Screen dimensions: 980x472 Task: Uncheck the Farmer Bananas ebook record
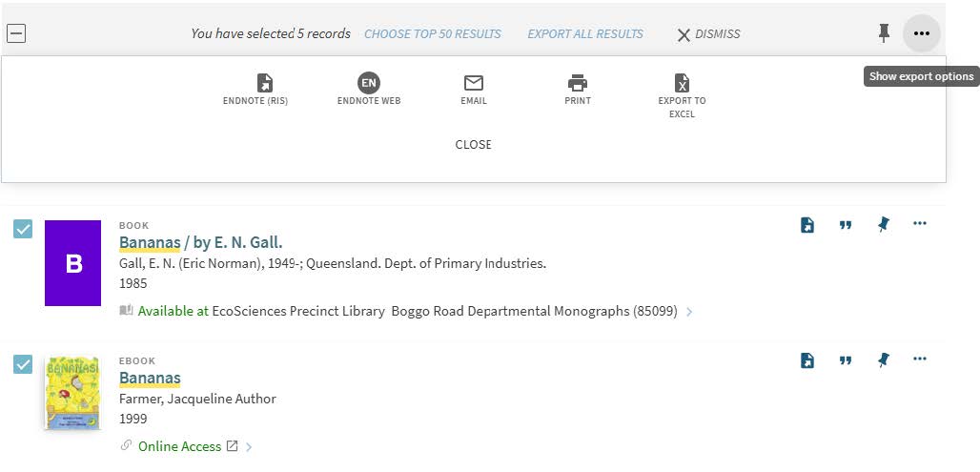tap(23, 364)
